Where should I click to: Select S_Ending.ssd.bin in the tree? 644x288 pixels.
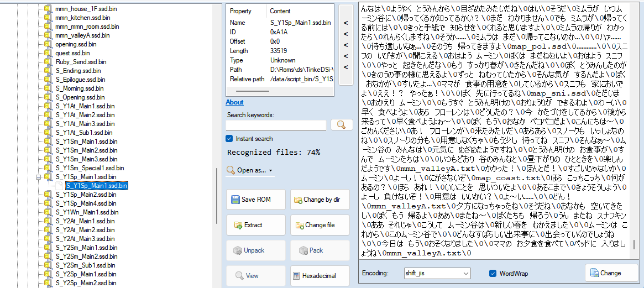pyautogui.click(x=78, y=71)
